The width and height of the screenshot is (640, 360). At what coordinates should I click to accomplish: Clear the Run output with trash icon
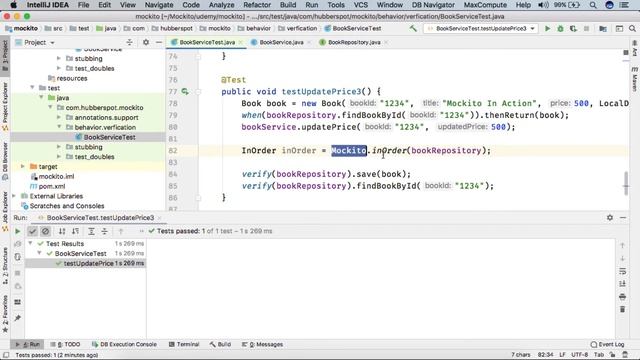[x=622, y=309]
